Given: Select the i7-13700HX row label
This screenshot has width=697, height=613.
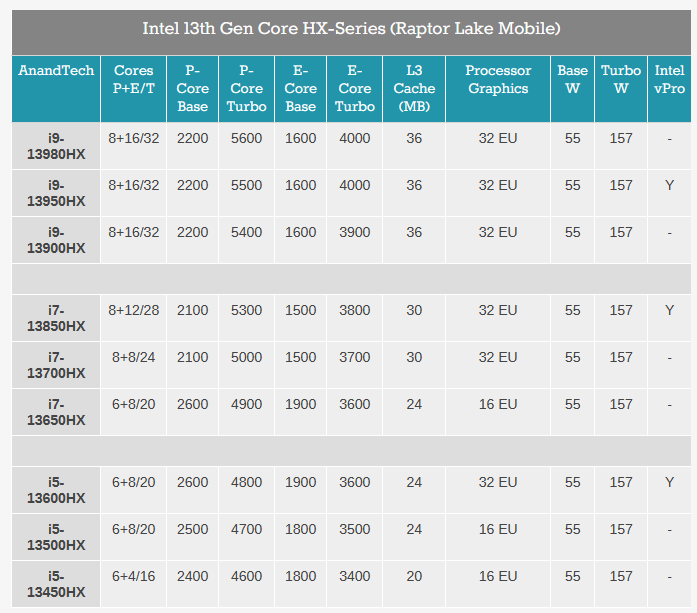Looking at the screenshot, I should click(x=56, y=365).
